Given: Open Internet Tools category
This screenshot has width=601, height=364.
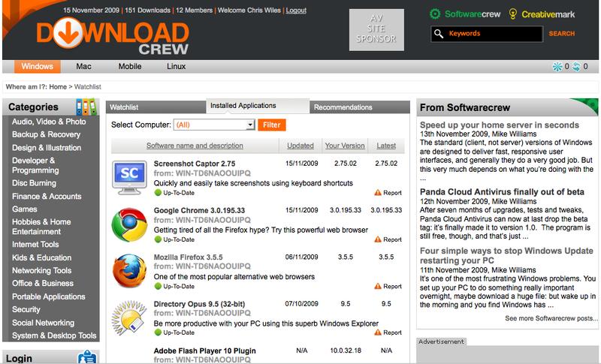Looking at the screenshot, I should coord(35,244).
